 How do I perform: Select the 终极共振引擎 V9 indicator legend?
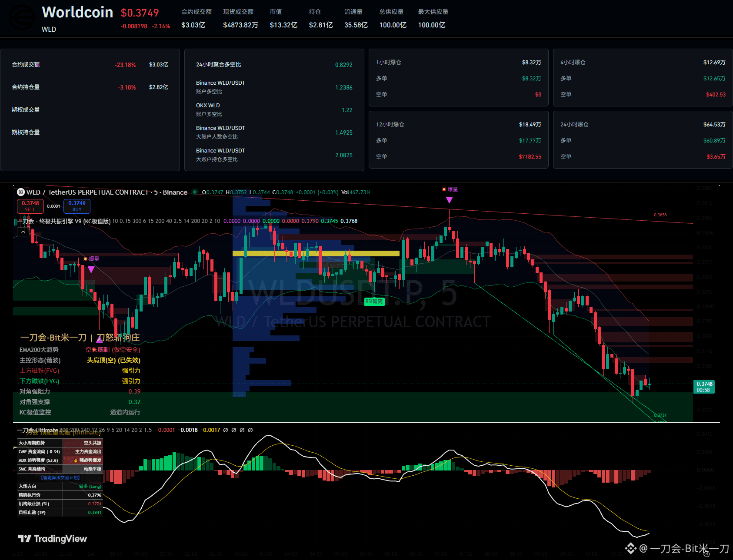[x=64, y=221]
